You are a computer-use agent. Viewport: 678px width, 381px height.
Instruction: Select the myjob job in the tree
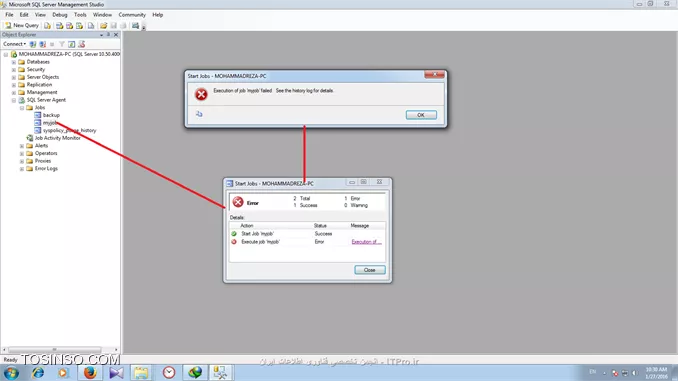[x=50, y=123]
